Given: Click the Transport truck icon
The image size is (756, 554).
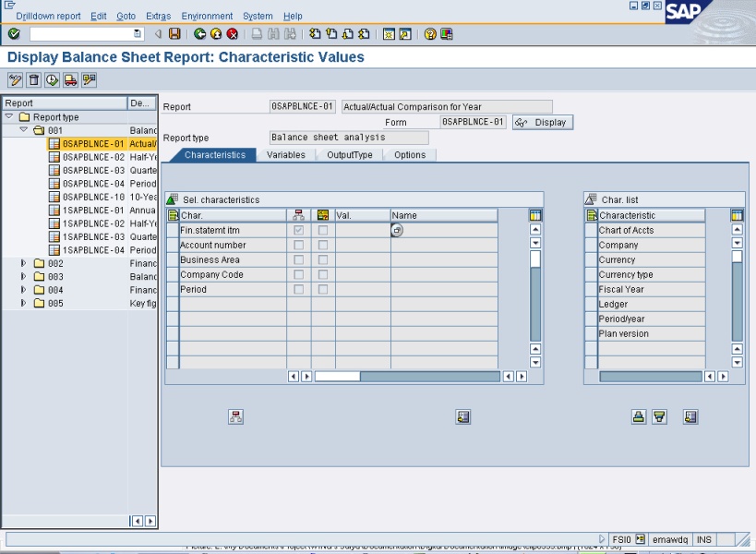Looking at the screenshot, I should [x=70, y=80].
